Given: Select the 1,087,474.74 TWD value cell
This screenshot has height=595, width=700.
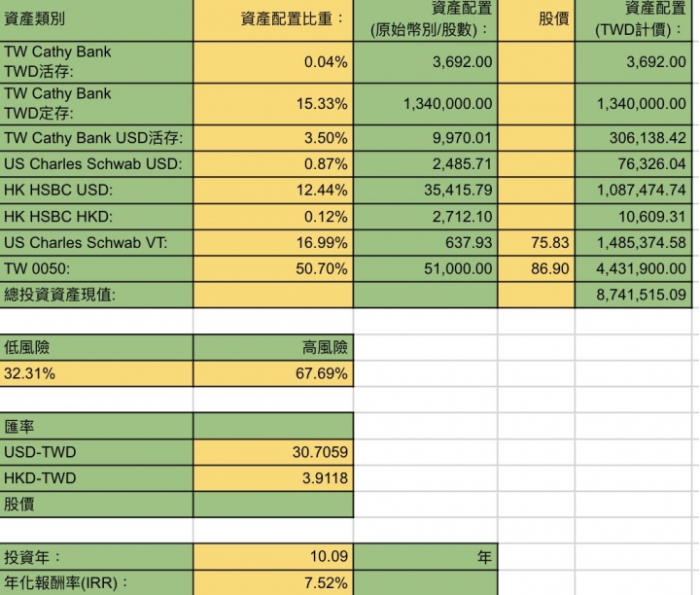Looking at the screenshot, I should point(634,191).
